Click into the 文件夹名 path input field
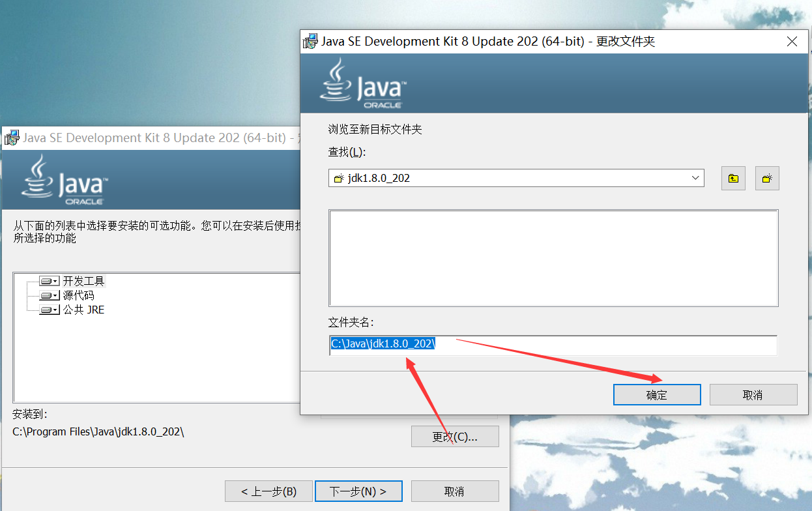 [x=553, y=345]
